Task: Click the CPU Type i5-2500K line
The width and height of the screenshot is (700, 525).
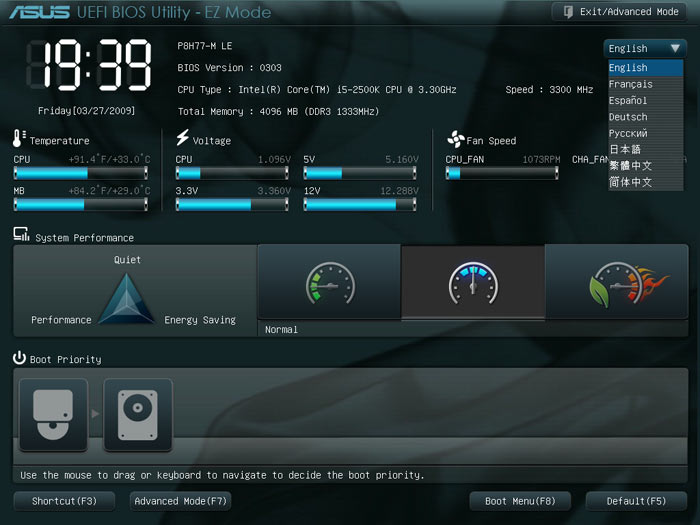Action: coord(317,90)
